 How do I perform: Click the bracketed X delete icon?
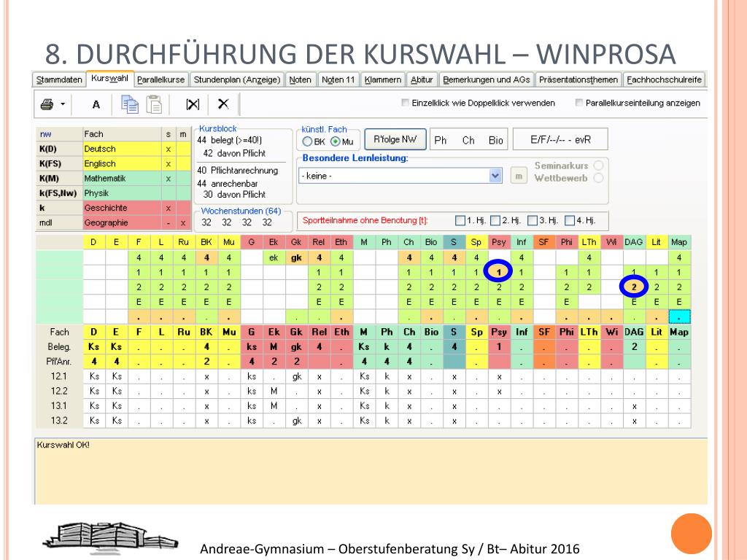(x=193, y=104)
